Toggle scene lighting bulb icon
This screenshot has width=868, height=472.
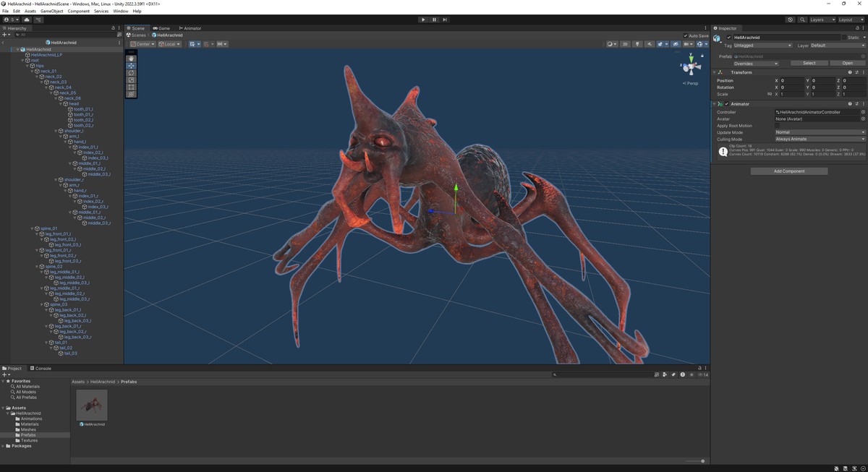pyautogui.click(x=637, y=44)
